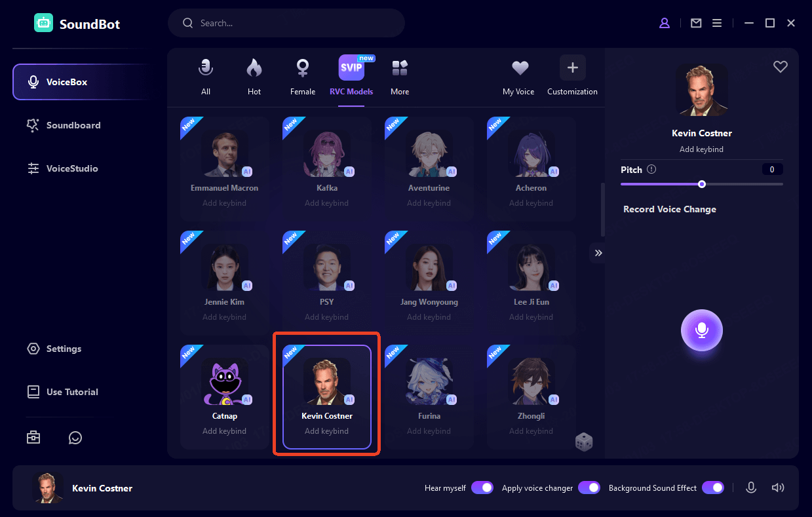Open the hamburger menu in title bar
The image size is (812, 517).
point(717,23)
